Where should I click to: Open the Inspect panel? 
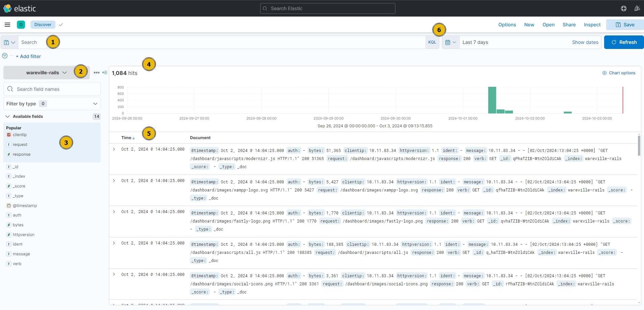592,25
